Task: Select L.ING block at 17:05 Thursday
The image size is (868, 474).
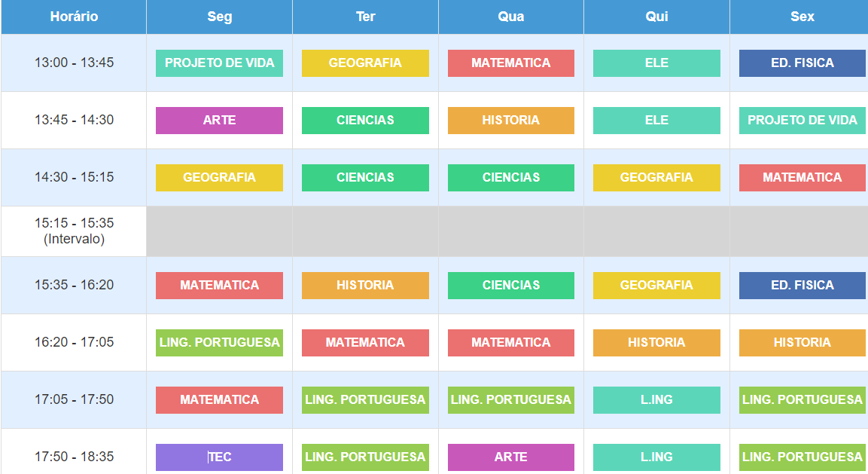Action: click(x=656, y=399)
